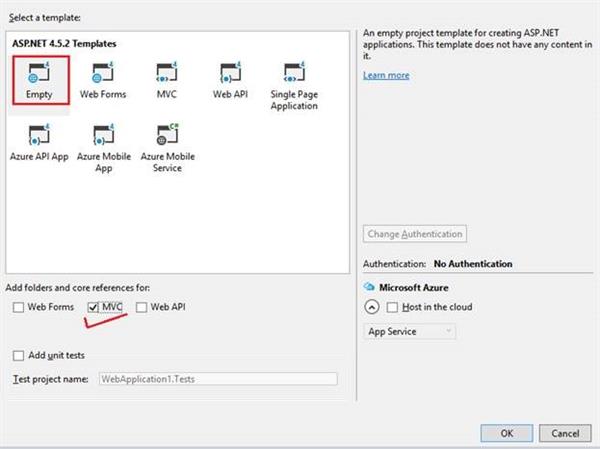Uncheck the MVC core references checkbox
Viewport: 600px width, 449px height.
tap(94, 306)
